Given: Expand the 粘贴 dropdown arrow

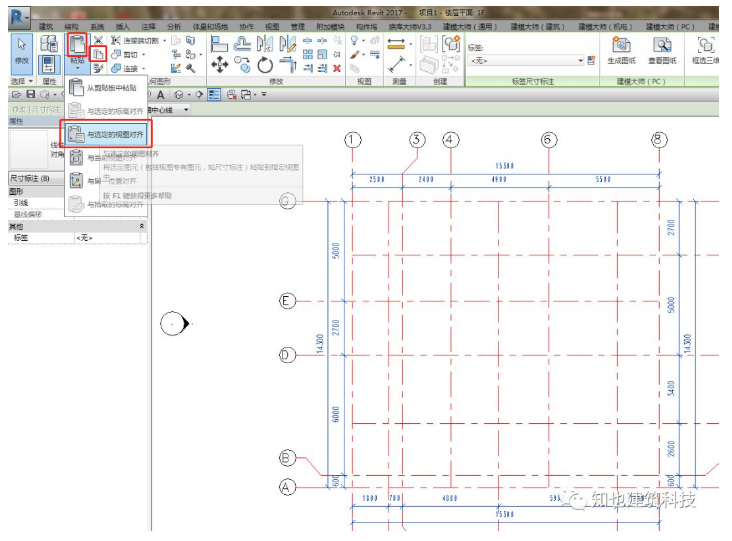Looking at the screenshot, I should (77, 69).
